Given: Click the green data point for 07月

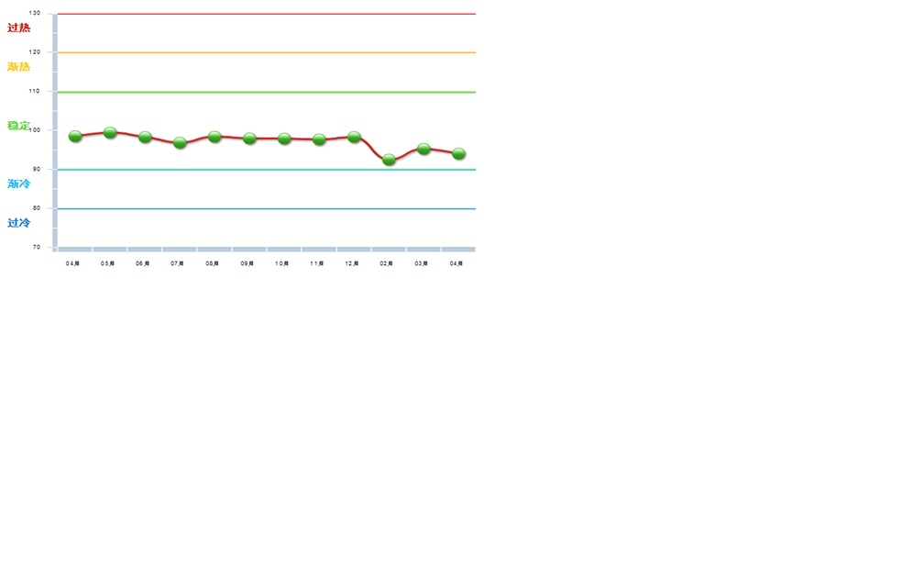Looking at the screenshot, I should click(180, 143).
